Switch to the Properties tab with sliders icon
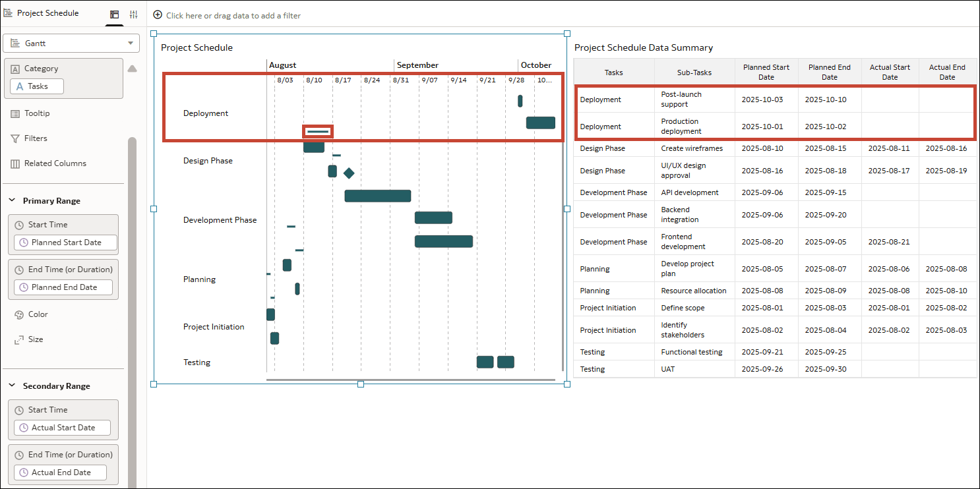Image resolution: width=980 pixels, height=489 pixels. click(x=134, y=13)
